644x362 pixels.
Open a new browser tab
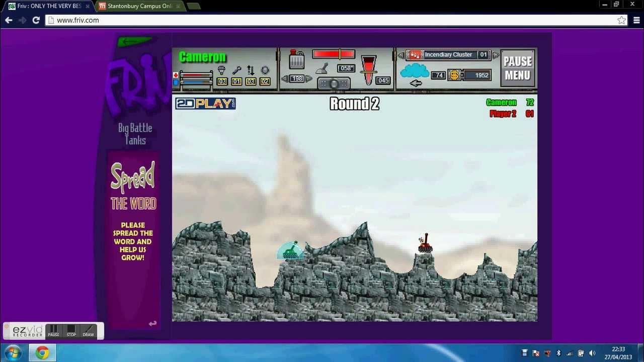click(193, 6)
